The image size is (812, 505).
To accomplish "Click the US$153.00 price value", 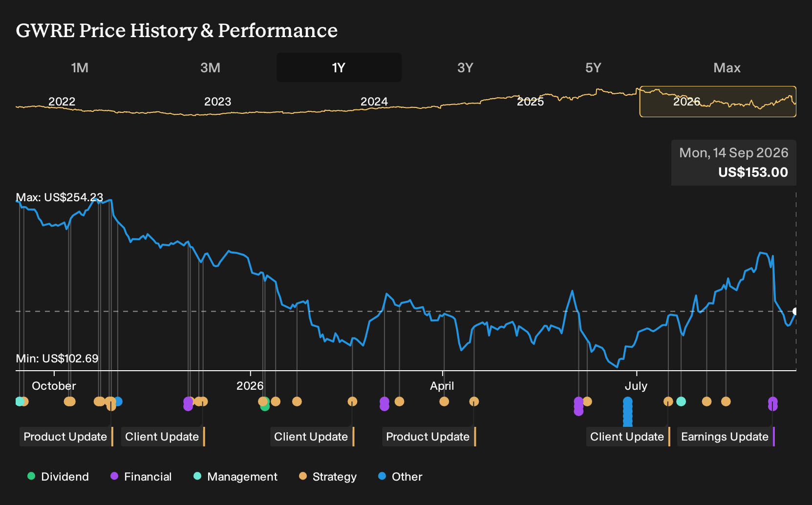I will coord(753,172).
